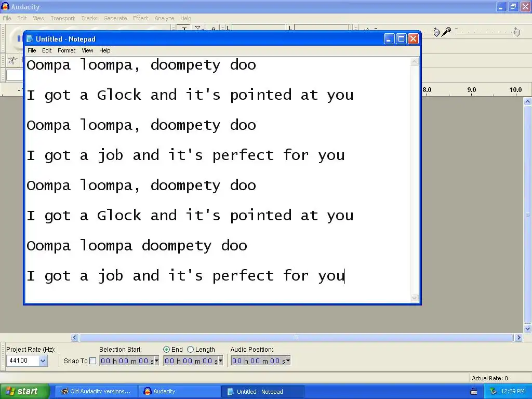Click the input volume slider thumb
The image size is (532, 399).
tap(517, 32)
